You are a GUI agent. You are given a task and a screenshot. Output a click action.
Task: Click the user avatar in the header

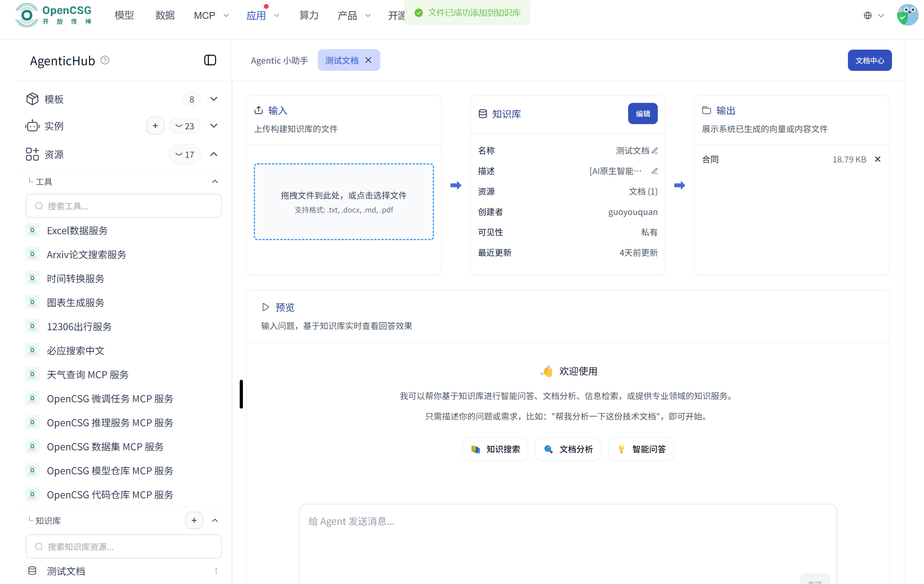click(x=907, y=15)
